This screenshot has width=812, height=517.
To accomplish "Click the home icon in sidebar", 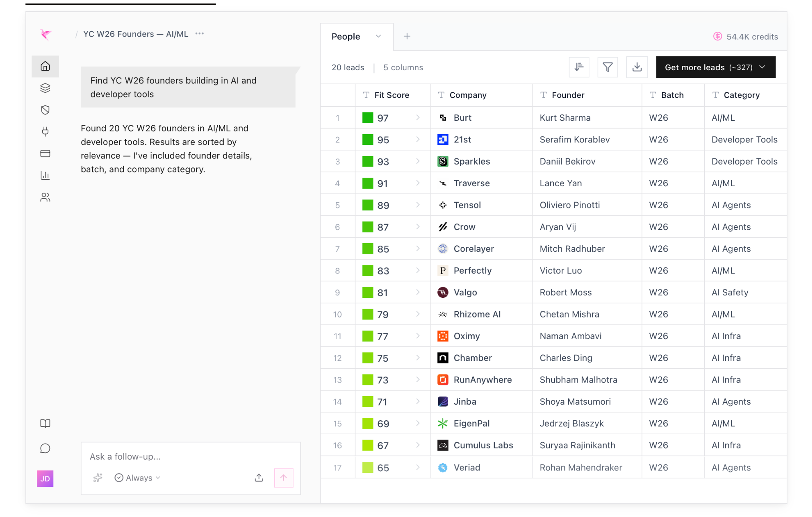I will pyautogui.click(x=45, y=66).
